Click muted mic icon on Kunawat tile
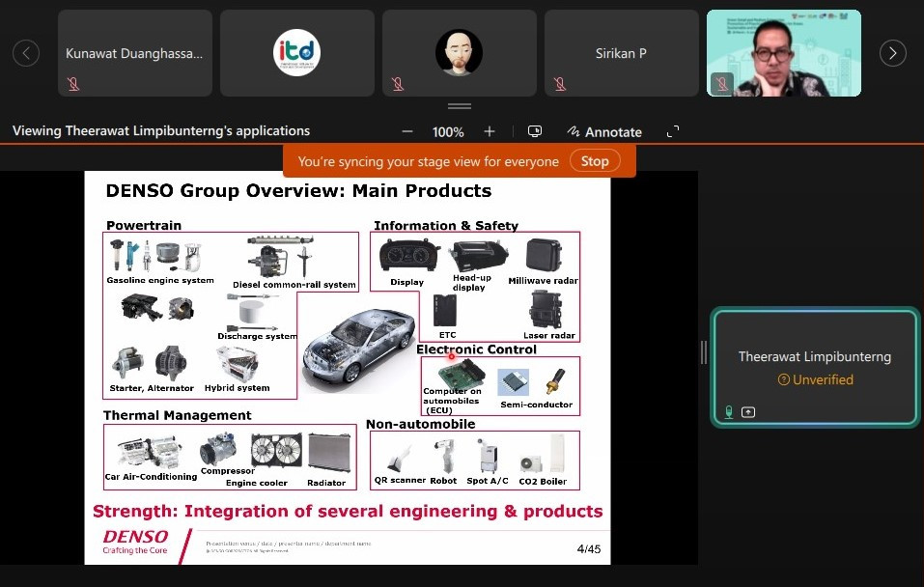 (73, 84)
